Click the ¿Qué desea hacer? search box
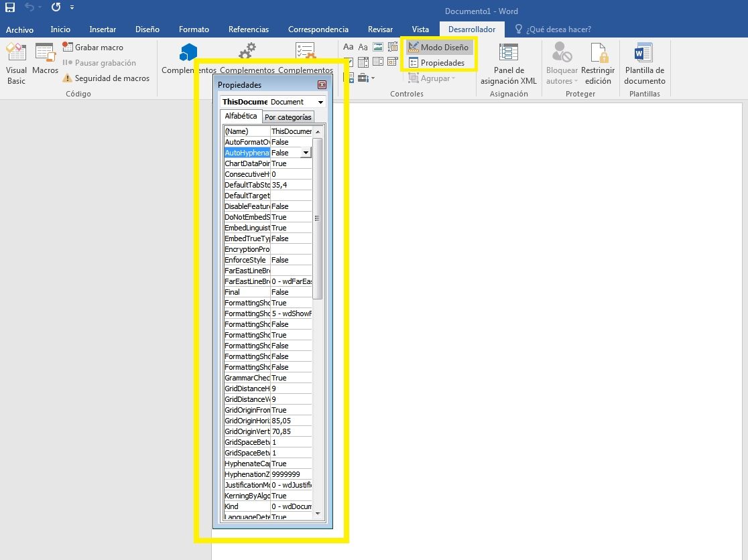Viewport: 748px width, 560px height. (x=558, y=29)
